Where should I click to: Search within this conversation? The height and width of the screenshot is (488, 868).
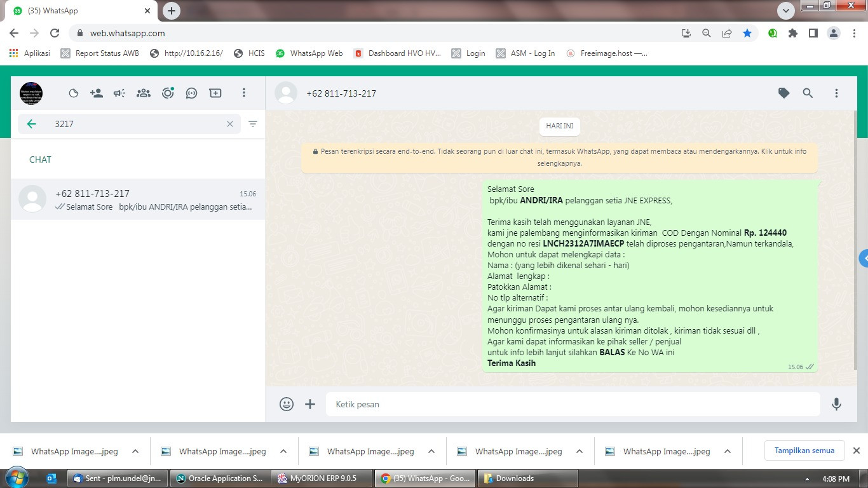point(808,93)
